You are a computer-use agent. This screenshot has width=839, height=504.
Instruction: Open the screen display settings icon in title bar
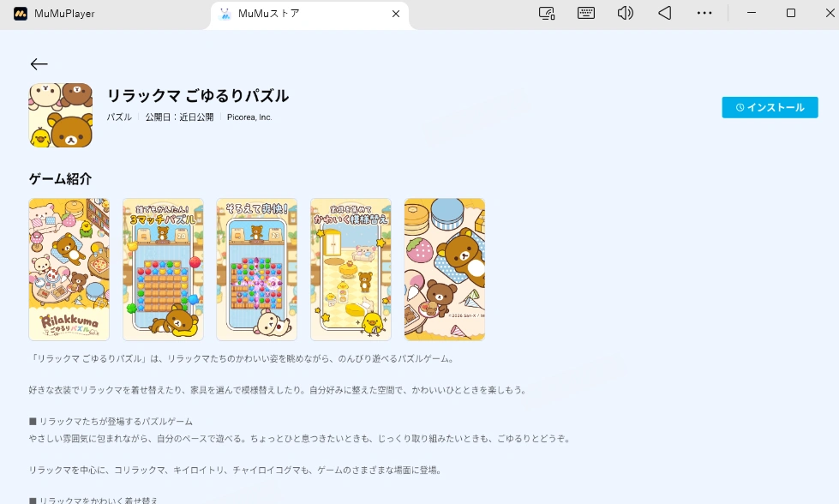coord(546,14)
